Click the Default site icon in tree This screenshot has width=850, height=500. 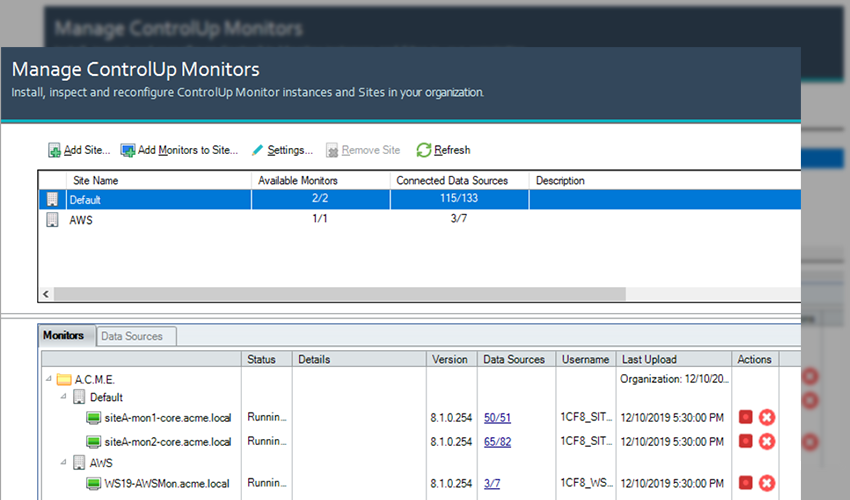tap(79, 397)
